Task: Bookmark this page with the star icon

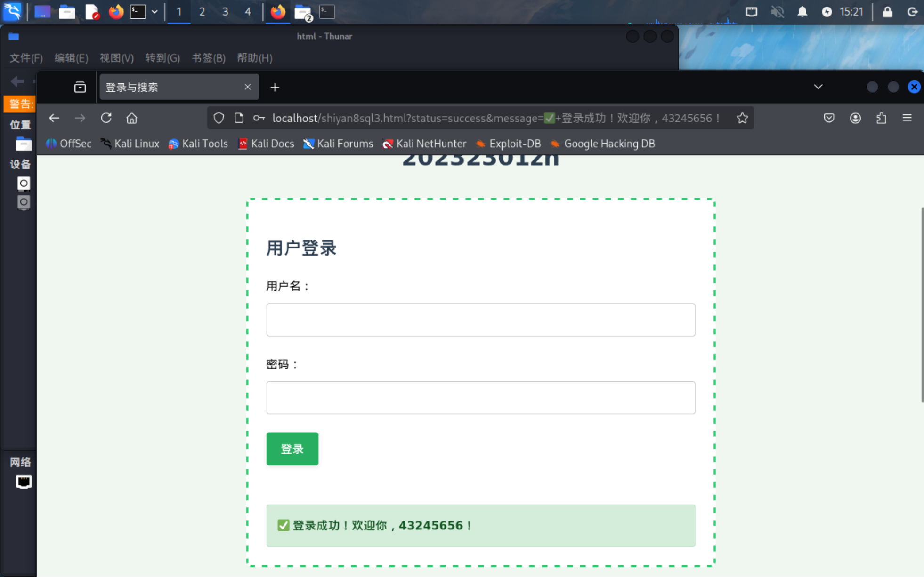Action: (x=742, y=118)
